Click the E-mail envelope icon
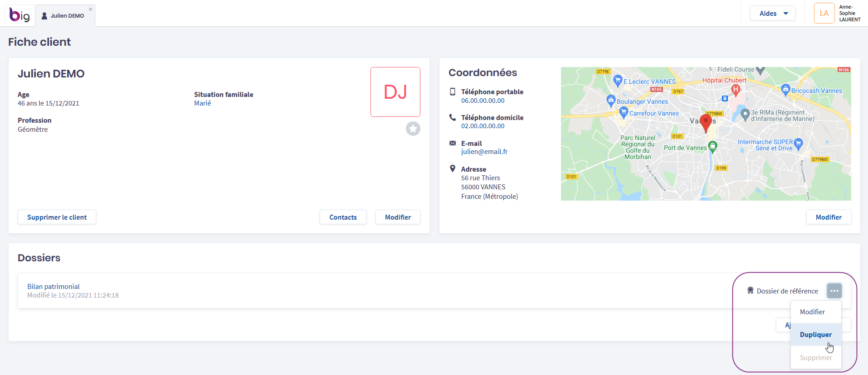 click(x=453, y=143)
